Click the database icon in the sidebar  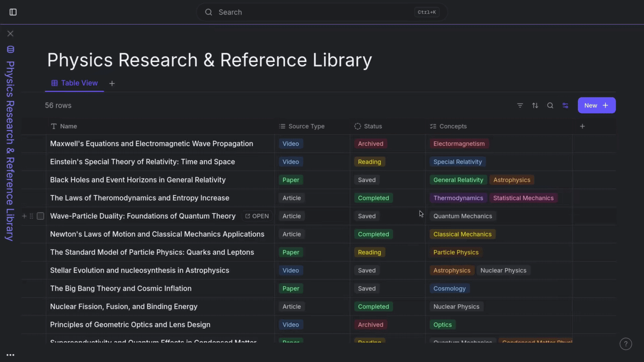coord(11,49)
